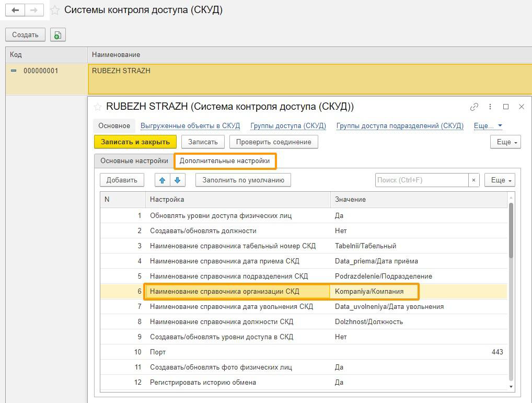This screenshot has width=532, height=403.
Task: Expand the Еще dropdown in navigation links
Action: pyautogui.click(x=488, y=126)
